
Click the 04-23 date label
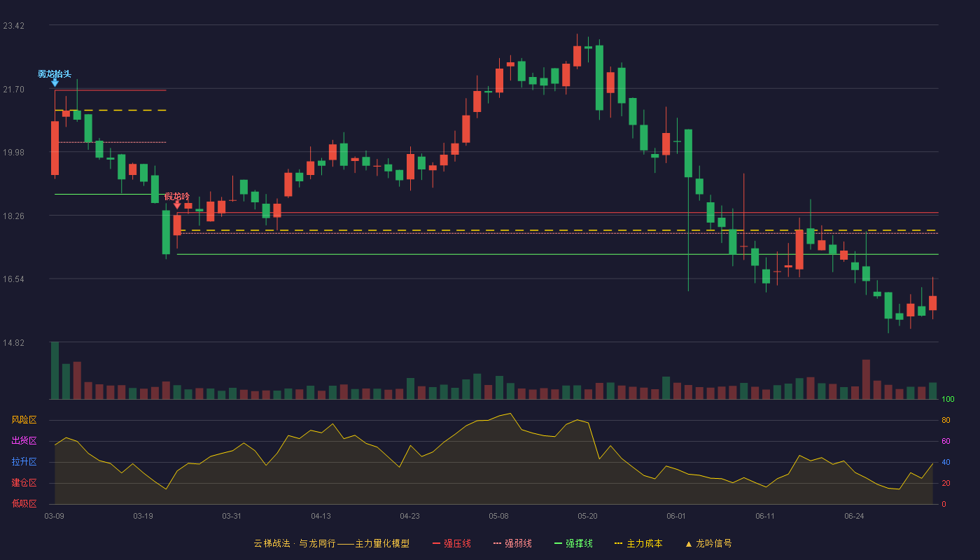(409, 516)
